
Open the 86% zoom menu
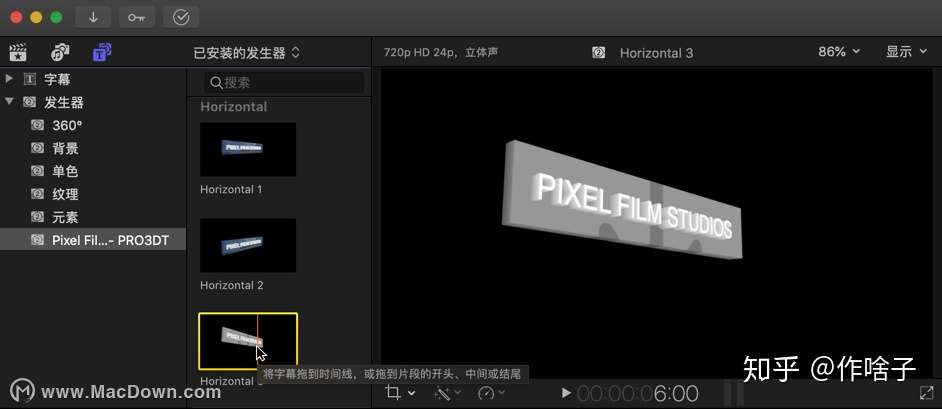pos(839,52)
